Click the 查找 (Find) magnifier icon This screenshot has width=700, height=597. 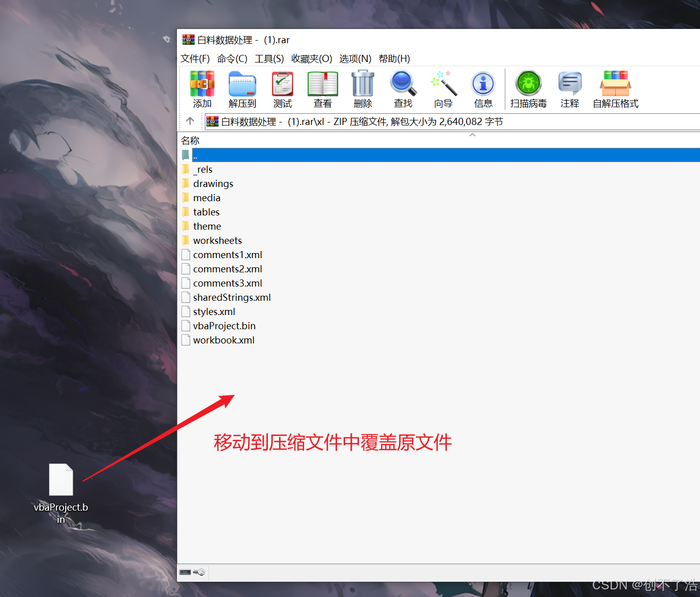[x=403, y=84]
